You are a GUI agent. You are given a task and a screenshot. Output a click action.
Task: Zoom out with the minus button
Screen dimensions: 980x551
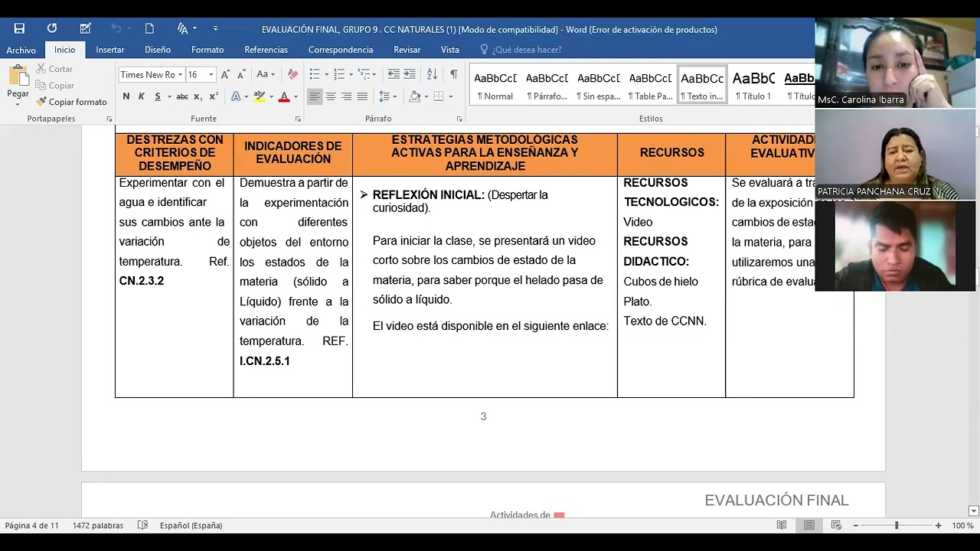pos(856,526)
